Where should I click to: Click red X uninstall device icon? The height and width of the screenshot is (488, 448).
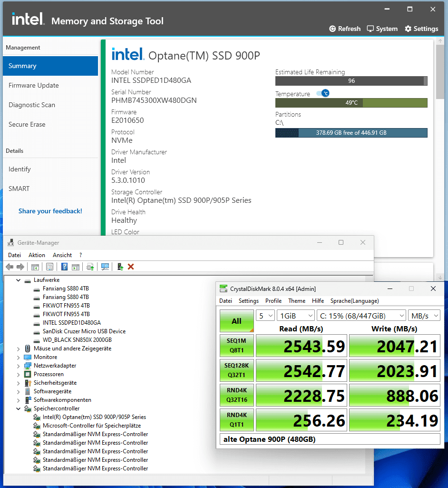[x=131, y=267]
